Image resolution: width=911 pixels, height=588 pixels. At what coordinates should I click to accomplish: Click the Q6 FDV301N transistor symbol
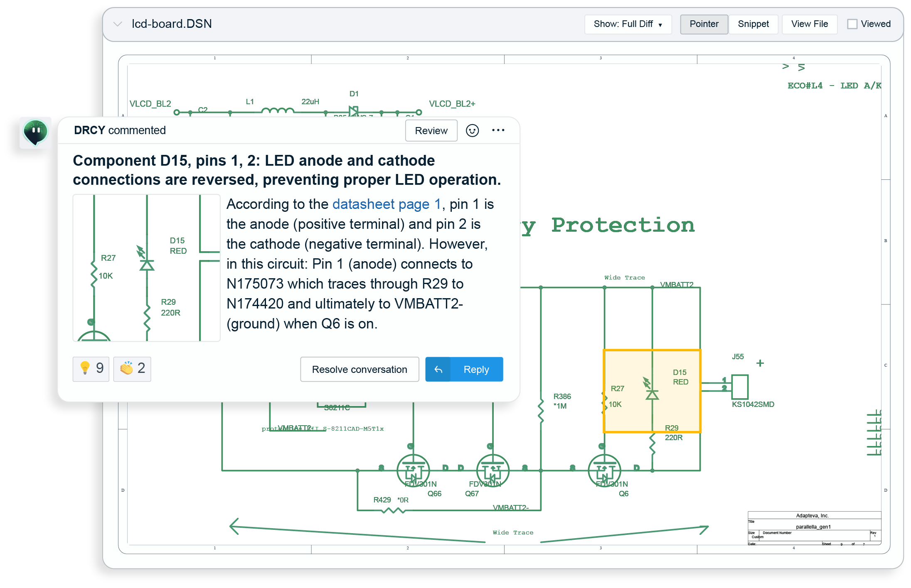[x=604, y=470]
